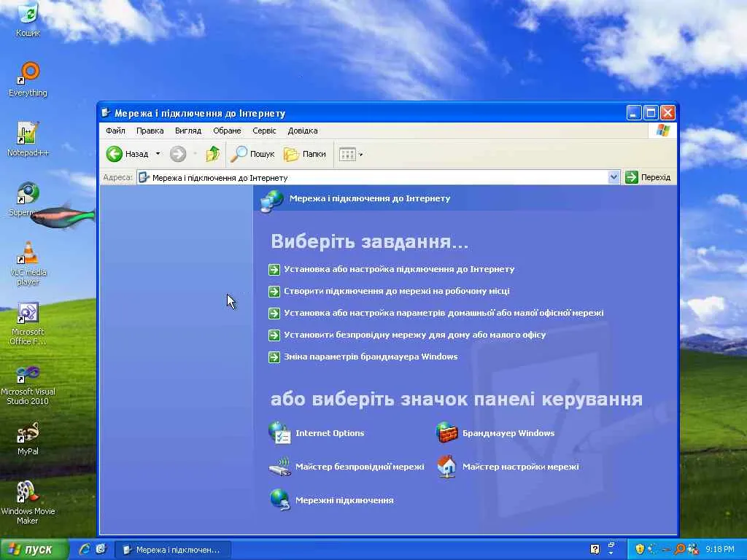Select the Notepad++ desktop shortcut
Image resolution: width=747 pixels, height=560 pixels.
pos(28,139)
